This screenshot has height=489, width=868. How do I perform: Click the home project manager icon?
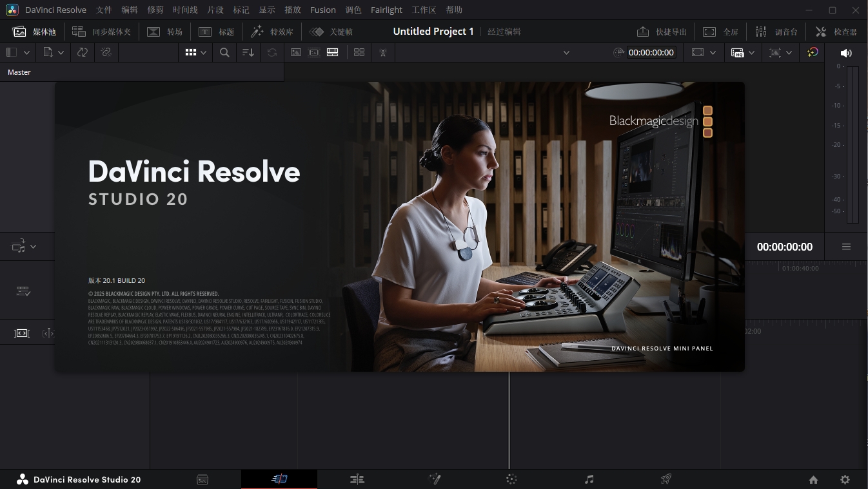click(x=813, y=479)
